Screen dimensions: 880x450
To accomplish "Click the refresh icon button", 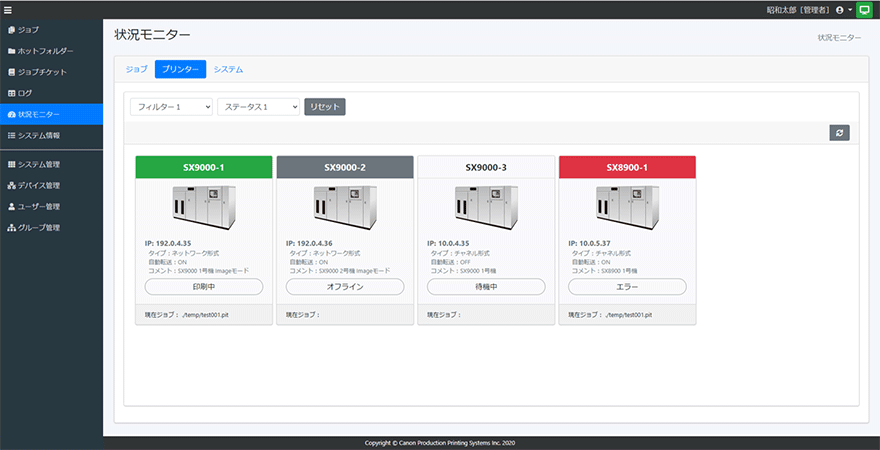I will pos(840,133).
